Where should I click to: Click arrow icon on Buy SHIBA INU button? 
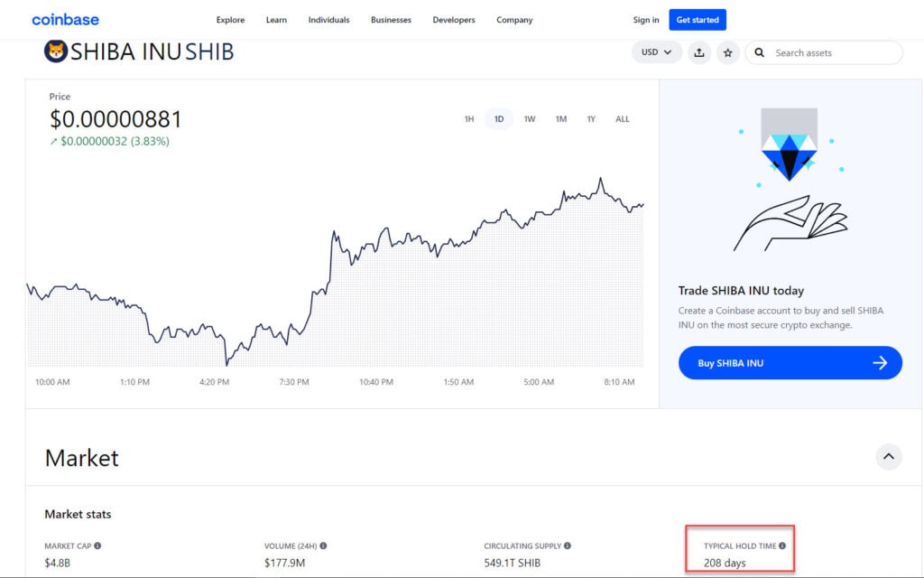880,363
